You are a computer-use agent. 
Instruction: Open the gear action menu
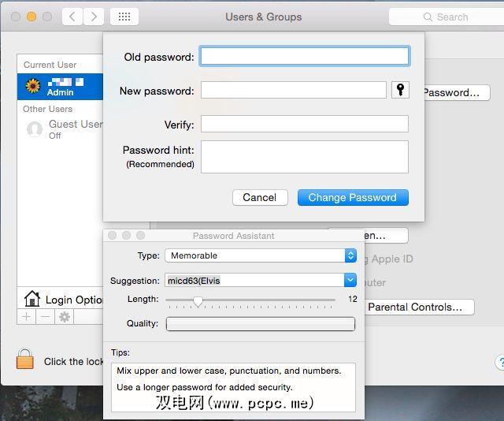[x=65, y=317]
